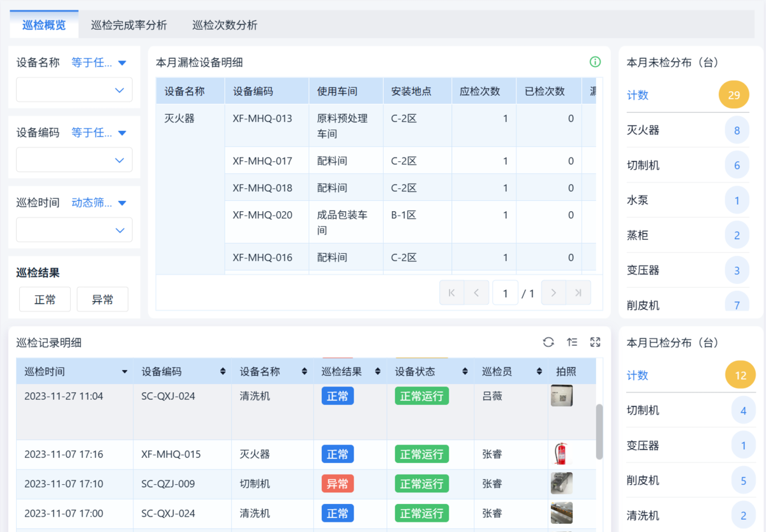766x532 pixels.
Task: Switch to the 巡检次数分析 tab
Action: (225, 26)
